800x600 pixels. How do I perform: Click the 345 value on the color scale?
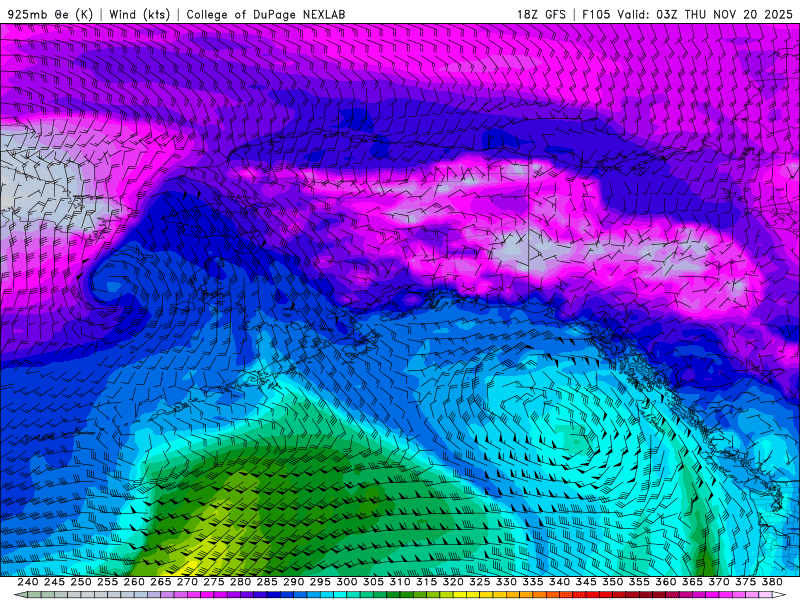[x=586, y=582]
